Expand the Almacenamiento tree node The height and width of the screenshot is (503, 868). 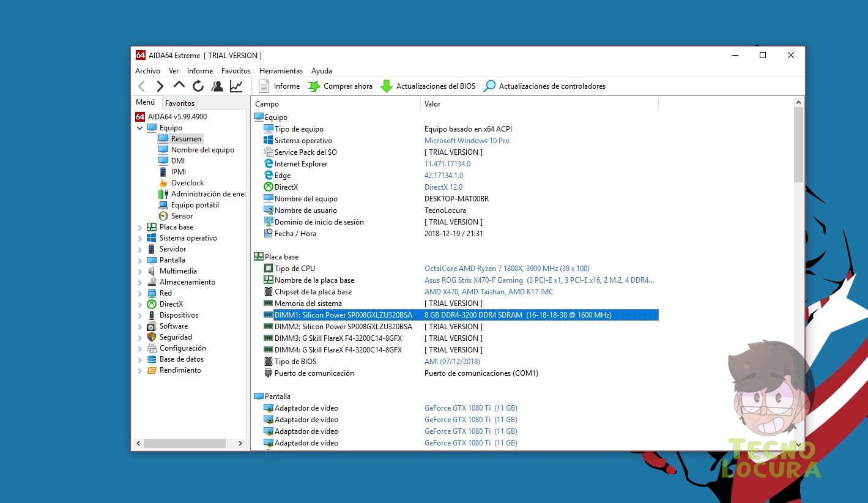click(140, 282)
